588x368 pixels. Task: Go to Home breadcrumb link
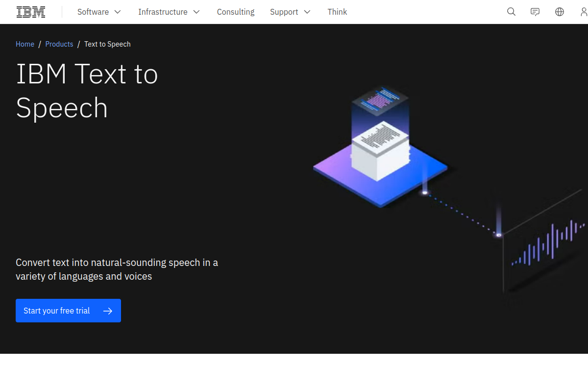pos(25,44)
